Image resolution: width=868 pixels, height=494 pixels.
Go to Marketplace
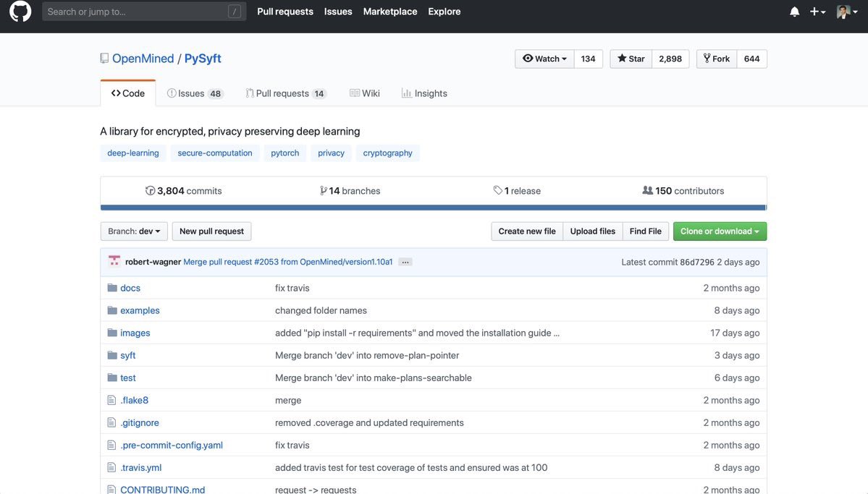389,12
